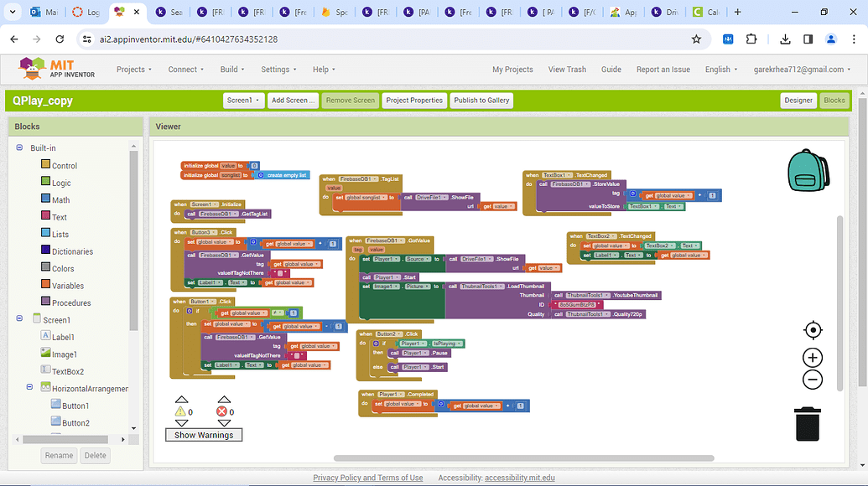Collapse the HorizontalArrangement tree node
Viewport: 868px width, 486px height.
pos(32,388)
